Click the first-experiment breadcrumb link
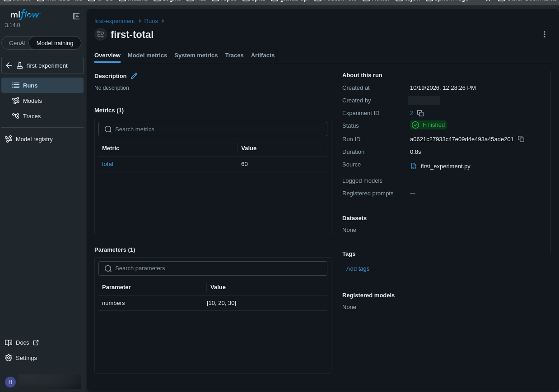The width and height of the screenshot is (559, 392). tap(115, 21)
